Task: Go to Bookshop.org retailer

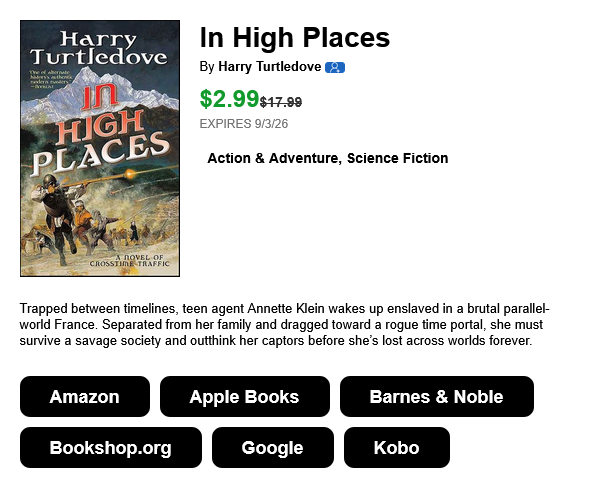Action: click(111, 447)
